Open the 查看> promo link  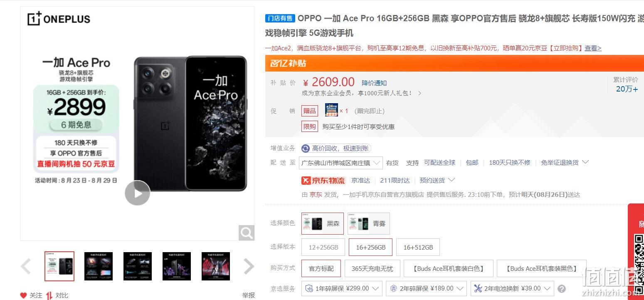tap(593, 48)
